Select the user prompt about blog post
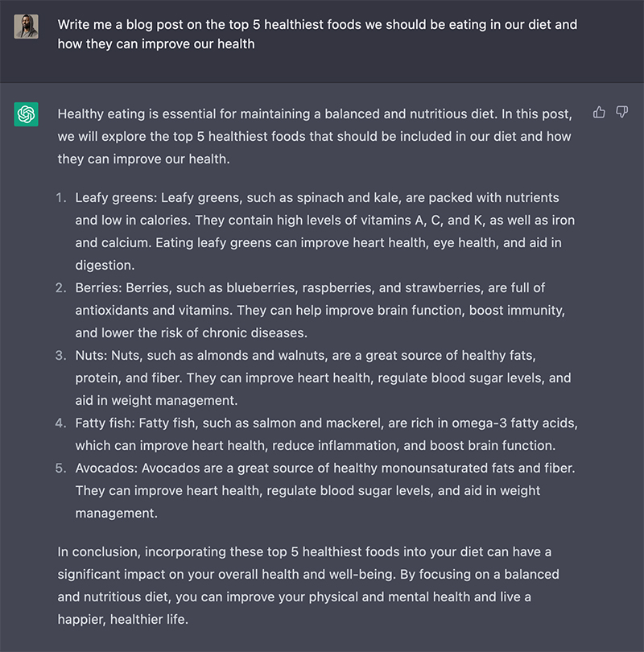The width and height of the screenshot is (644, 652). [317, 34]
